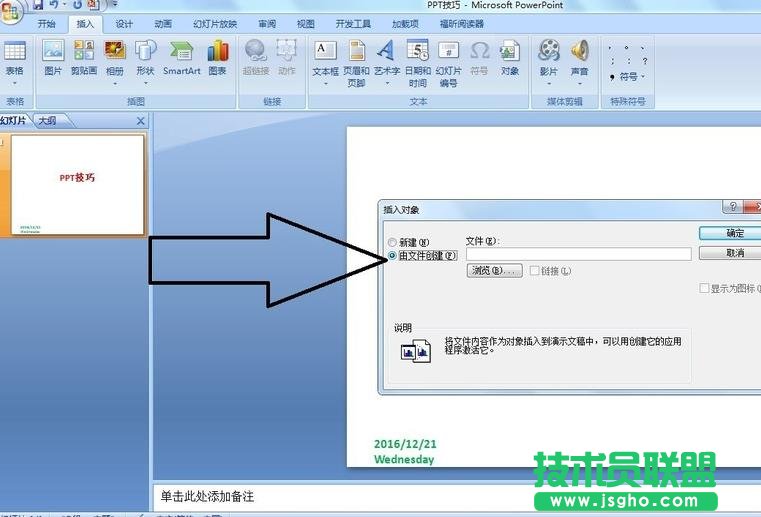Go to Slide Show (幻灯片放映) tab
761x517 pixels.
point(215,24)
